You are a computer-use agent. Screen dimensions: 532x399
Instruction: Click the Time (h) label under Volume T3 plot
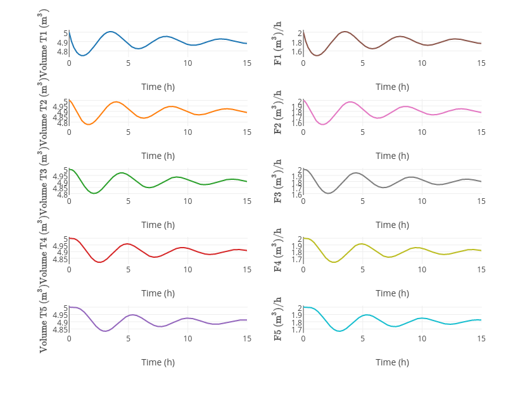coord(158,225)
